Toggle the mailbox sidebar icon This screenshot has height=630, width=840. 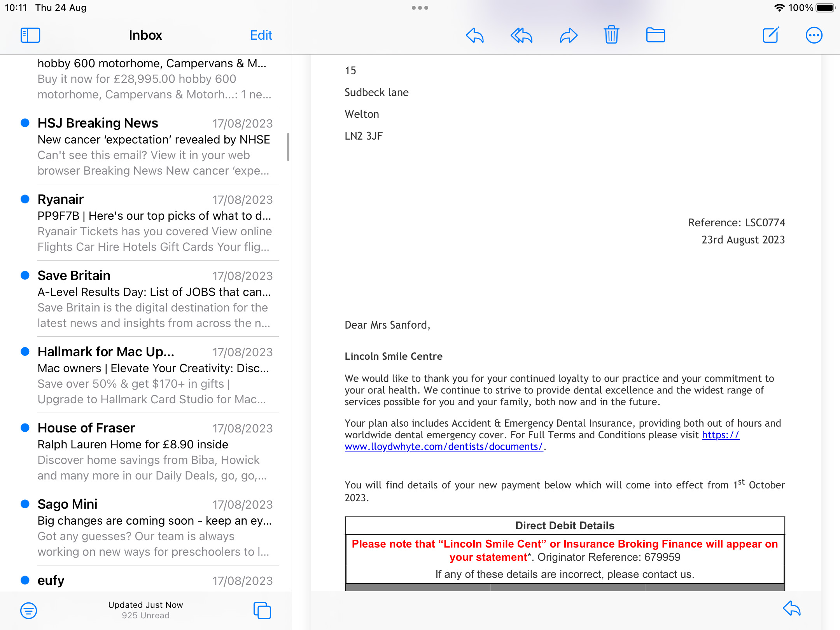tap(30, 35)
